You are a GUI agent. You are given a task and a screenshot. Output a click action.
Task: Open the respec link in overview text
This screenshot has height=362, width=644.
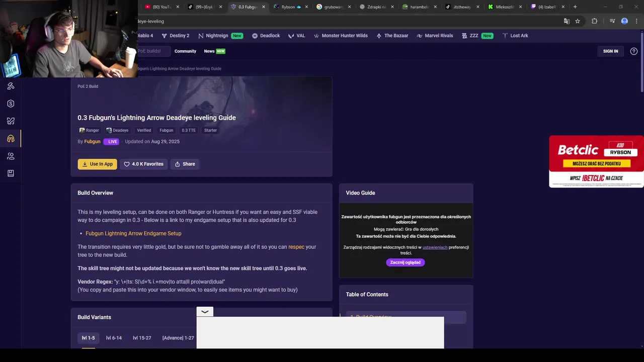tap(296, 247)
